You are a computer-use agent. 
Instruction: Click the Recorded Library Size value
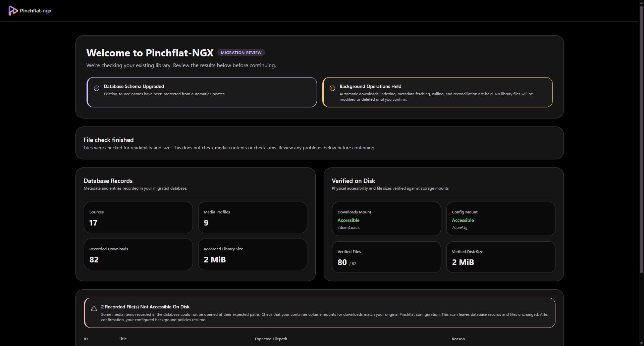(x=215, y=260)
